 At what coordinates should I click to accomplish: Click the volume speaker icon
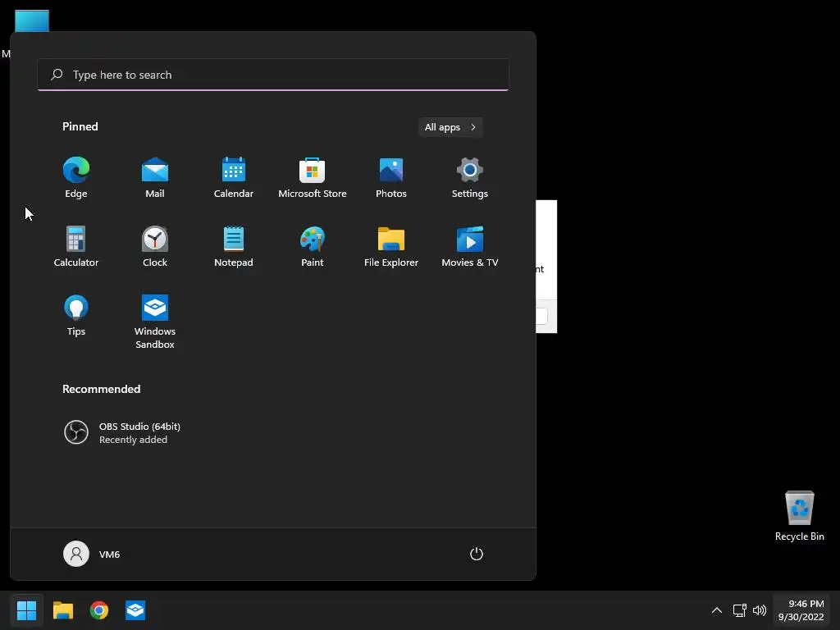(x=760, y=610)
